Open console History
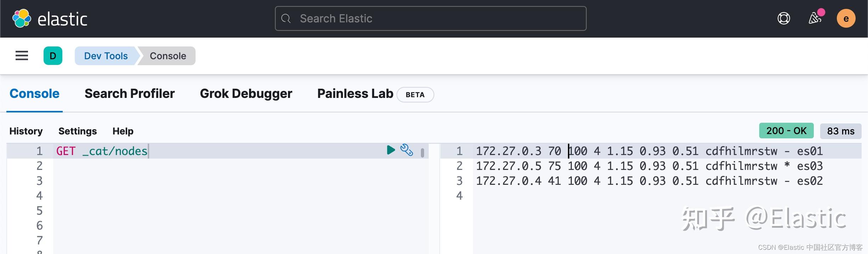868x254 pixels. pos(26,131)
